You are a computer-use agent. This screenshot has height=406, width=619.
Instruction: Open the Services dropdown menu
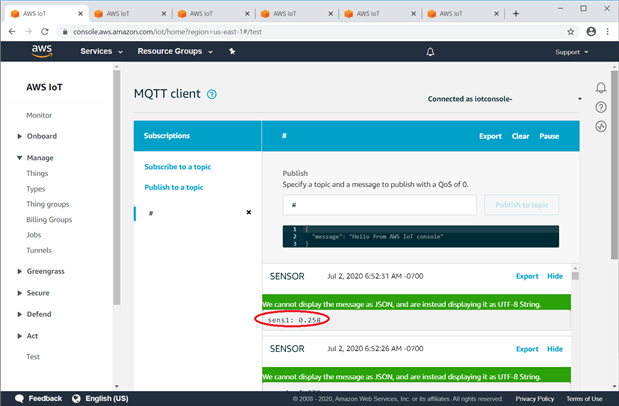(101, 51)
